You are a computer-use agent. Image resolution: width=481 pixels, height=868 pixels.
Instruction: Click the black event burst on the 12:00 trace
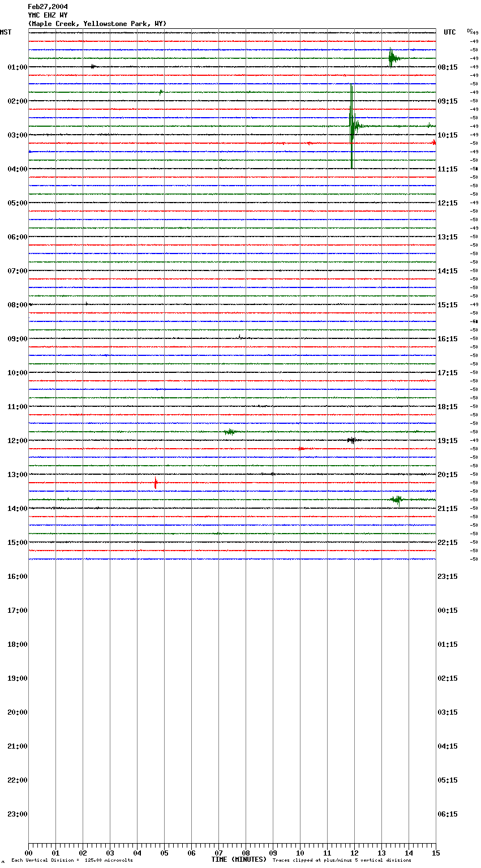(x=353, y=440)
